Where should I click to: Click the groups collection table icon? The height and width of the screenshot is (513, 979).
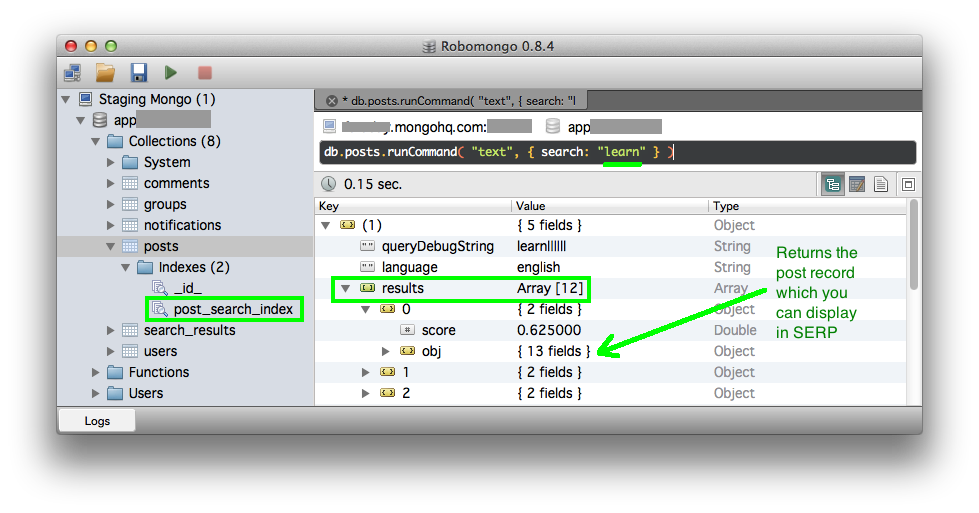point(130,204)
